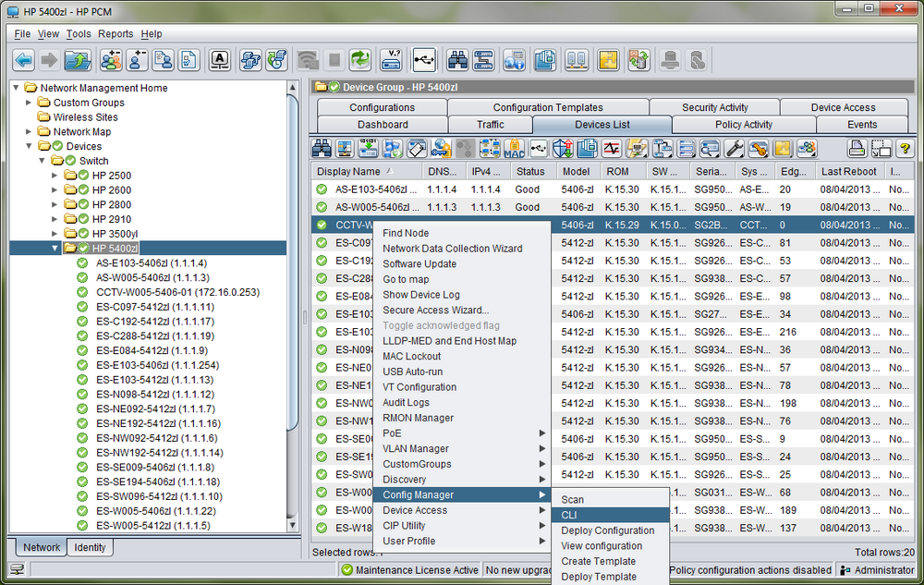Image resolution: width=924 pixels, height=585 pixels.
Task: Collapse the HP 5400zl tree node arrow
Action: 55,249
